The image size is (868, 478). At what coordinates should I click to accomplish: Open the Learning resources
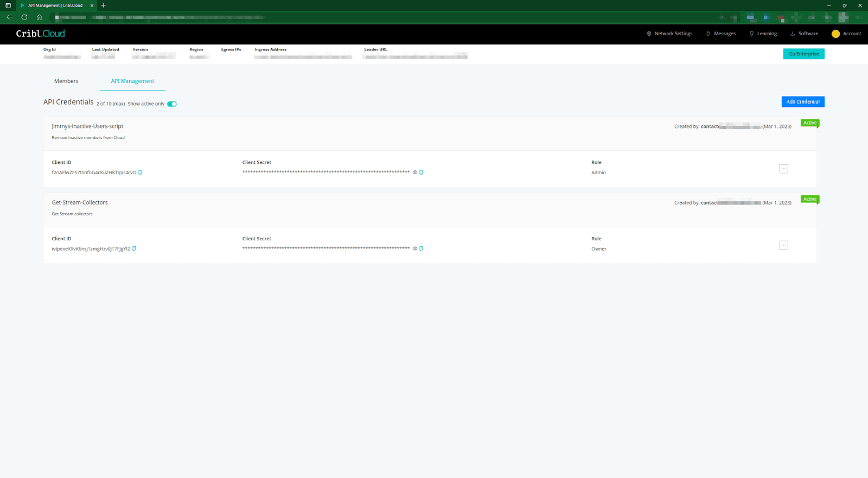(763, 34)
